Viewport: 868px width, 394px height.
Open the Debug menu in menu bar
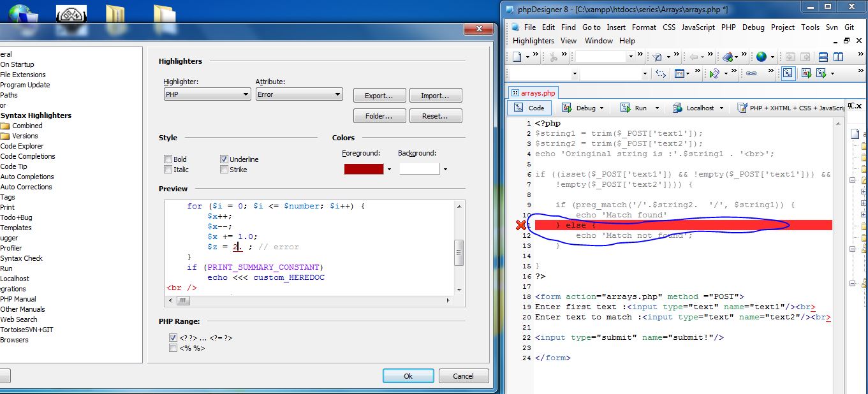(753, 27)
